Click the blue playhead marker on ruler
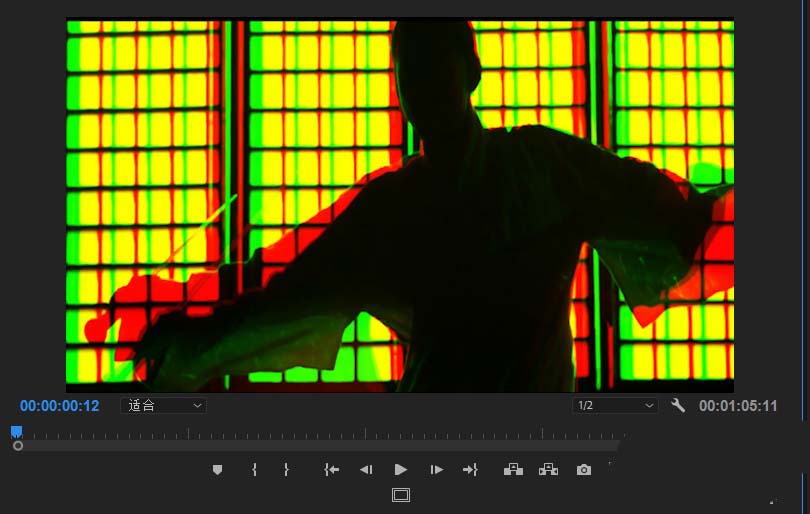810x514 pixels. point(17,431)
